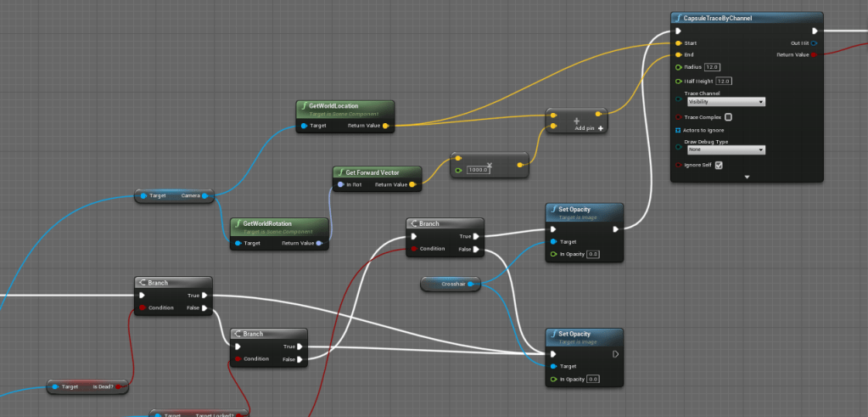Click the Is Dead? boolean pin
This screenshot has height=417, width=868.
(122, 387)
